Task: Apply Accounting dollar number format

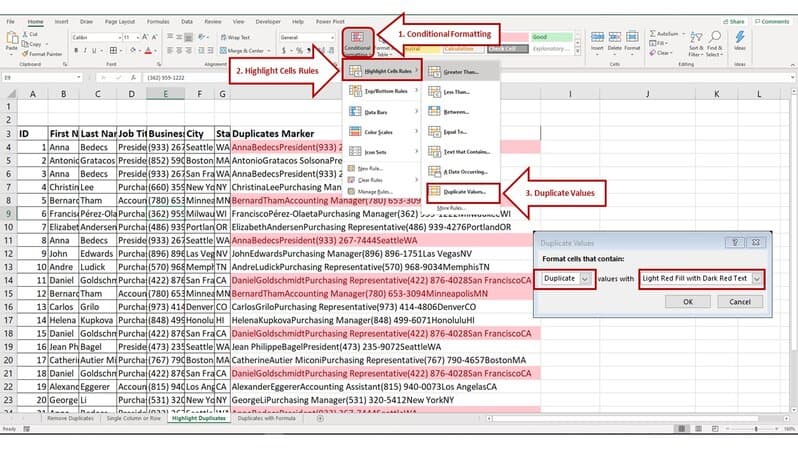Action: [x=284, y=50]
